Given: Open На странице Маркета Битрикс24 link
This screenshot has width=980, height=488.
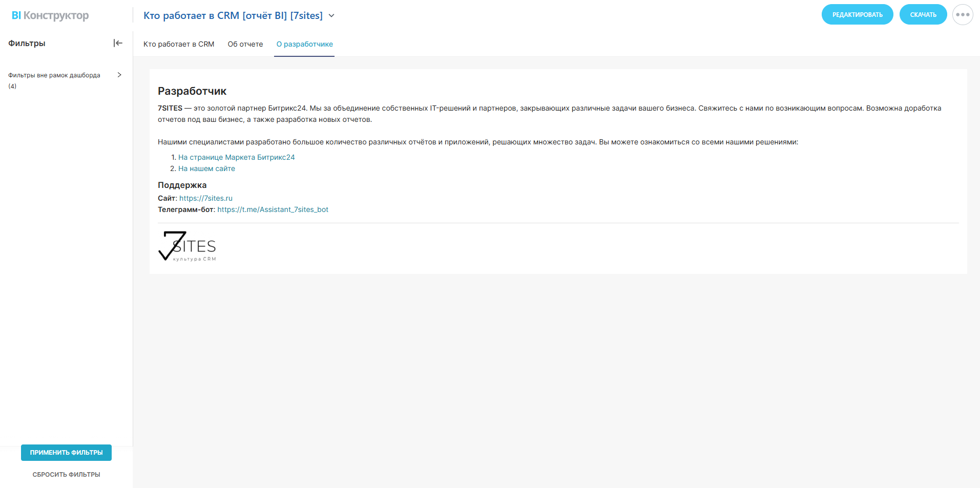Looking at the screenshot, I should click(x=236, y=157).
